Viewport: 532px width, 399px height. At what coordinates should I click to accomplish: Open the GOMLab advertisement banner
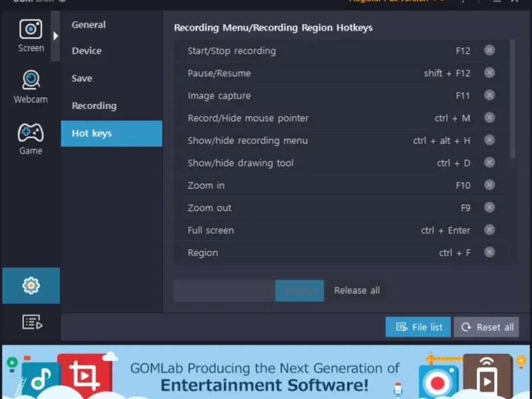266,372
